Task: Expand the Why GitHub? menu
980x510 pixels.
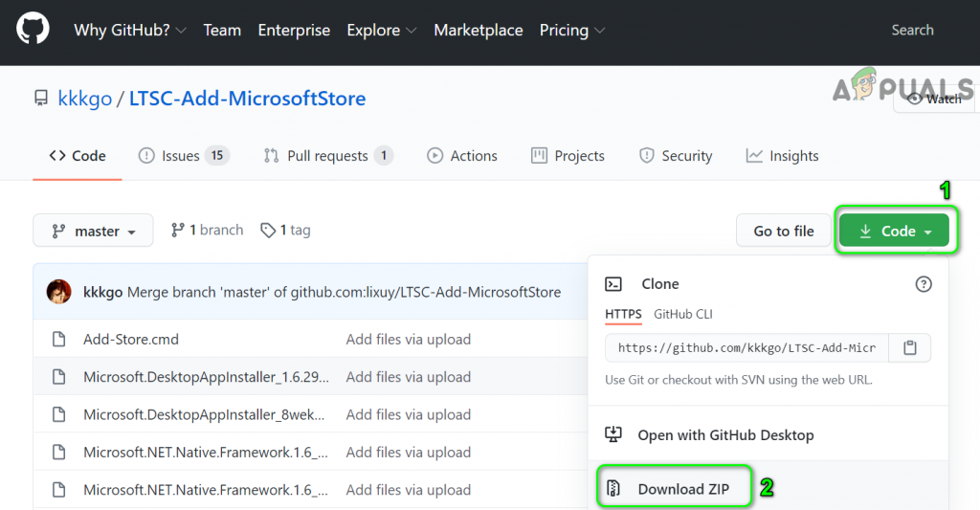Action: (x=130, y=31)
